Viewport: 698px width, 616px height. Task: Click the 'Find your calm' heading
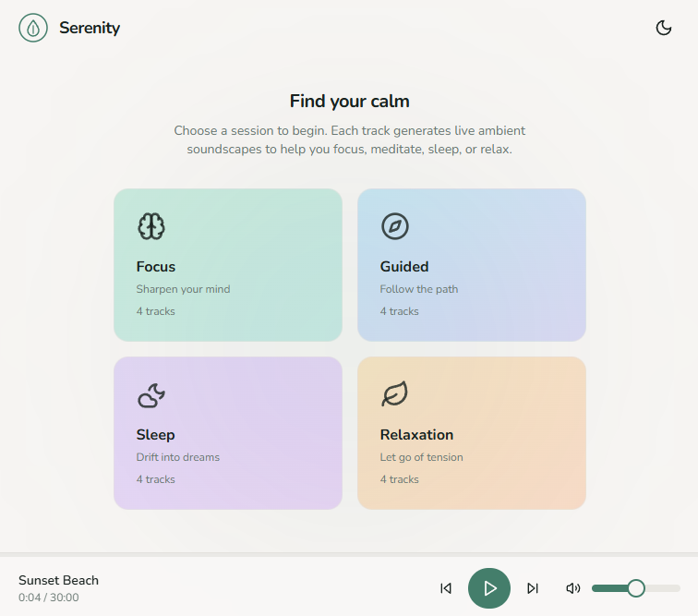click(x=349, y=101)
